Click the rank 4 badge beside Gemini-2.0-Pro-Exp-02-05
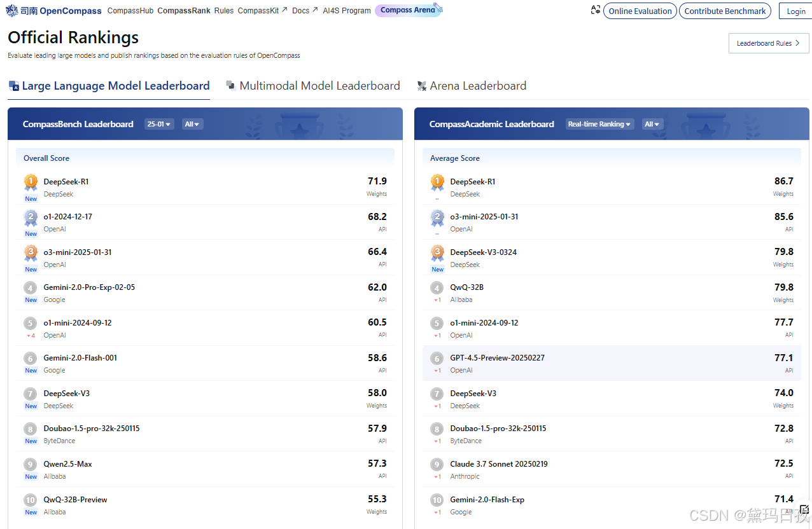 point(31,288)
